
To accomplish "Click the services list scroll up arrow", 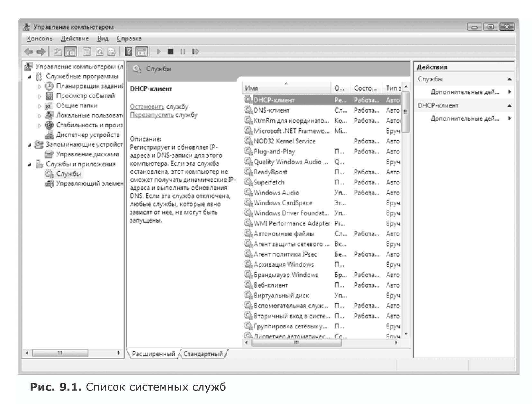I will [x=406, y=87].
